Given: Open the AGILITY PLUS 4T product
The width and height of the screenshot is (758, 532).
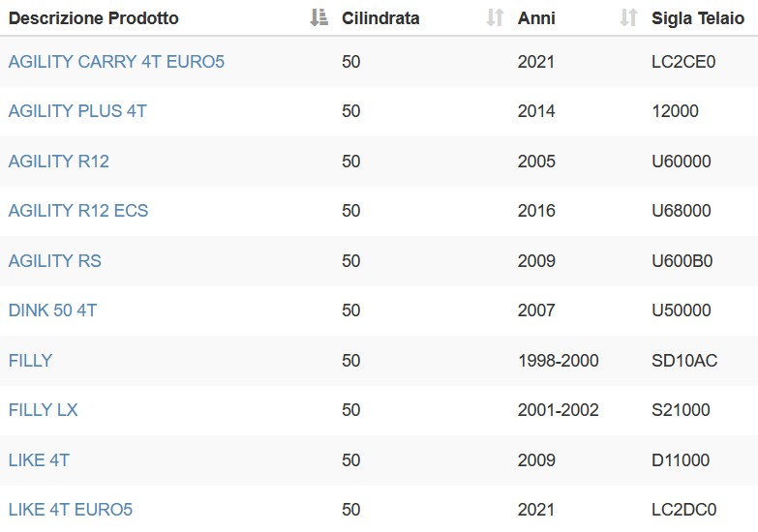Looking at the screenshot, I should tap(77, 111).
